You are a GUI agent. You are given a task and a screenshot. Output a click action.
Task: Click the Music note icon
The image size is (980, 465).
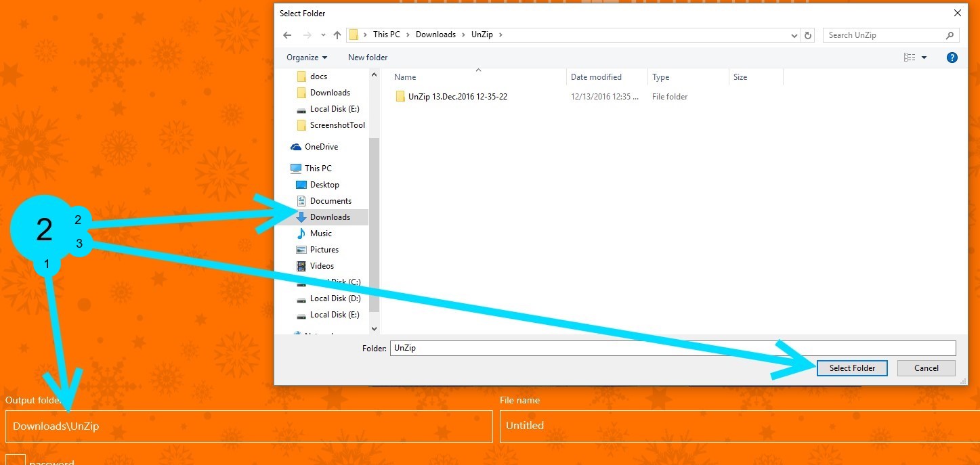[301, 234]
